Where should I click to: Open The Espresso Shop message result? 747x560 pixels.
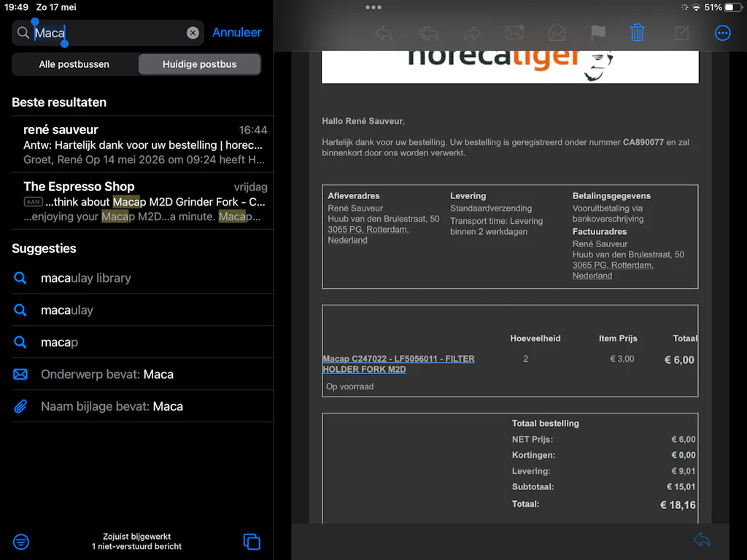143,201
